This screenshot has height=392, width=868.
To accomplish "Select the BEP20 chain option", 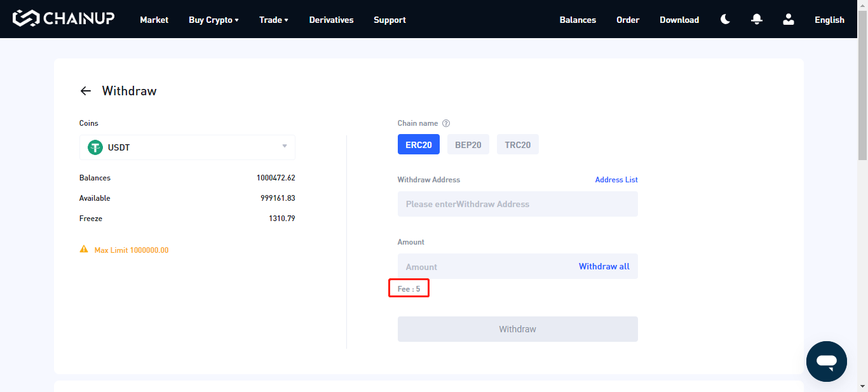I will (x=468, y=145).
